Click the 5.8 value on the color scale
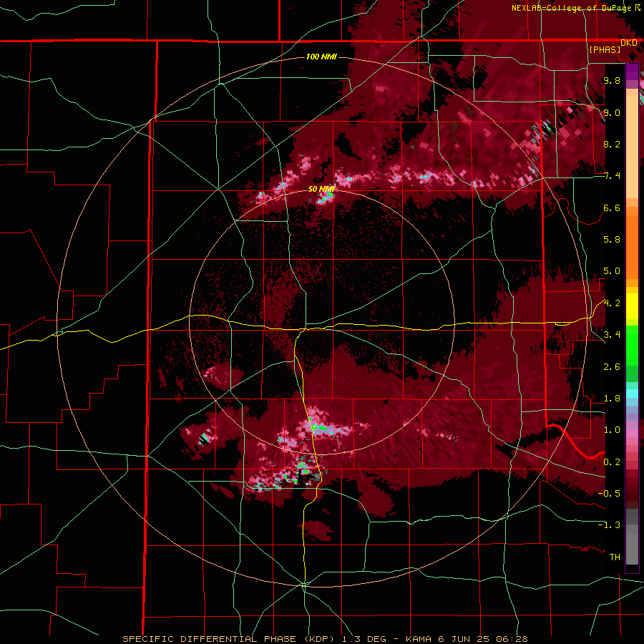The image size is (644, 644). pos(612,240)
